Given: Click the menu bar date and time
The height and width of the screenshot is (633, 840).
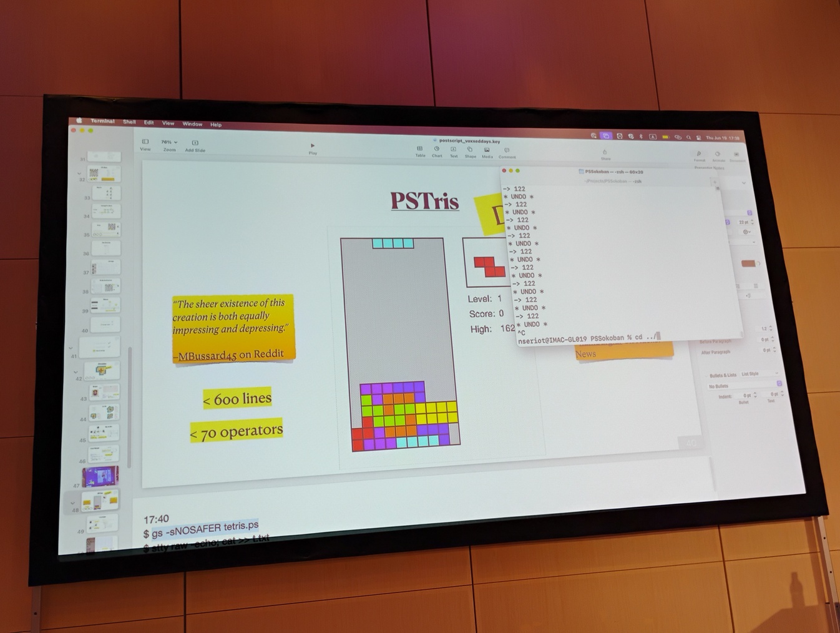Looking at the screenshot, I should click(723, 138).
